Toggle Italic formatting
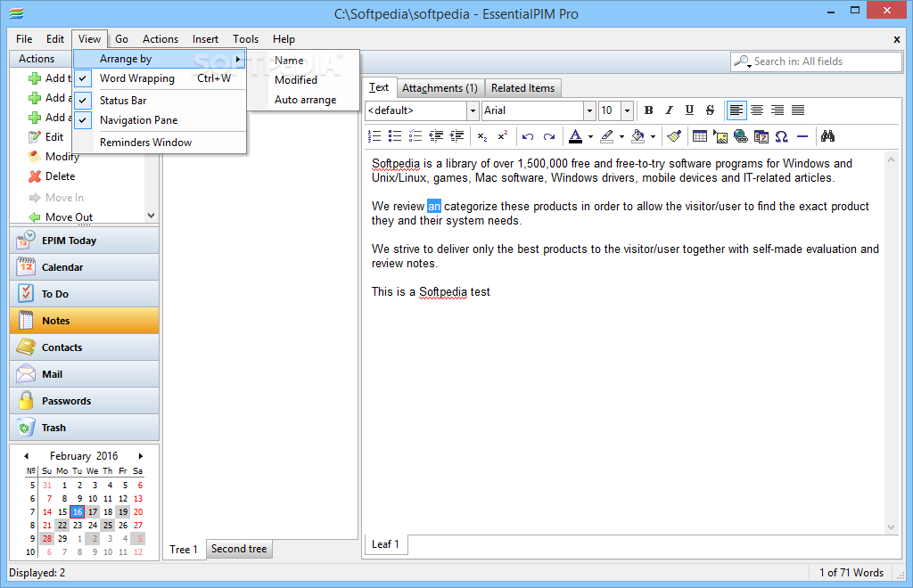The image size is (913, 588). 669,110
